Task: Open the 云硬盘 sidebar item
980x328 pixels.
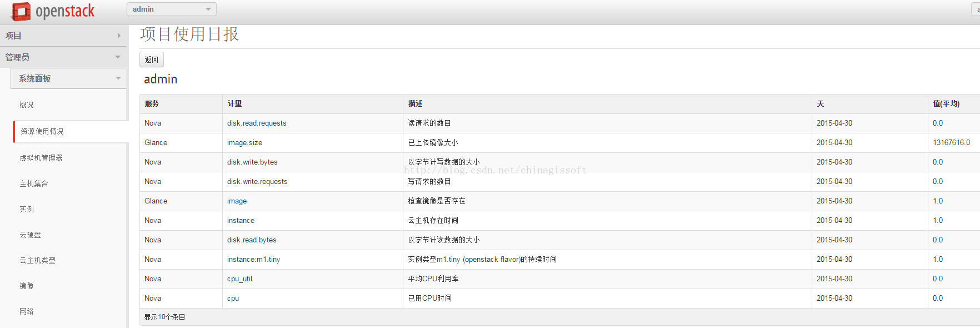Action: pos(31,235)
